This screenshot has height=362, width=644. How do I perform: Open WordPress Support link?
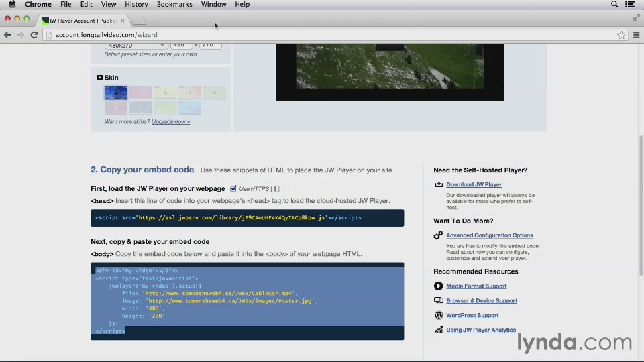(472, 315)
